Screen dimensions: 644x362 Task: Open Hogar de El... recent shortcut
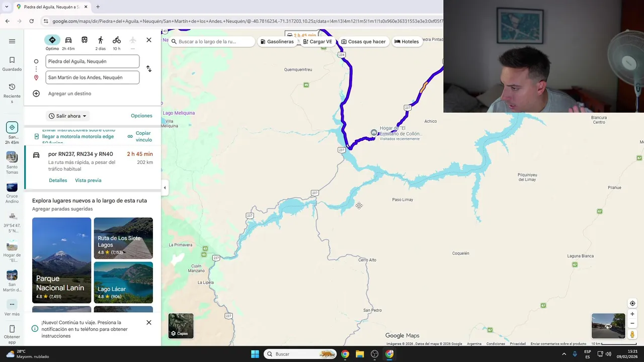tap(12, 251)
